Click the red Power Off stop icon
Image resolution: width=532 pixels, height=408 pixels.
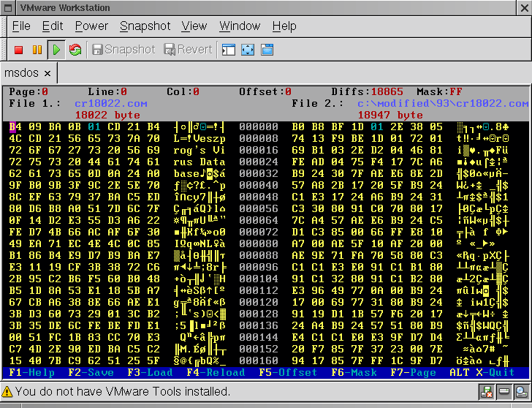click(19, 50)
